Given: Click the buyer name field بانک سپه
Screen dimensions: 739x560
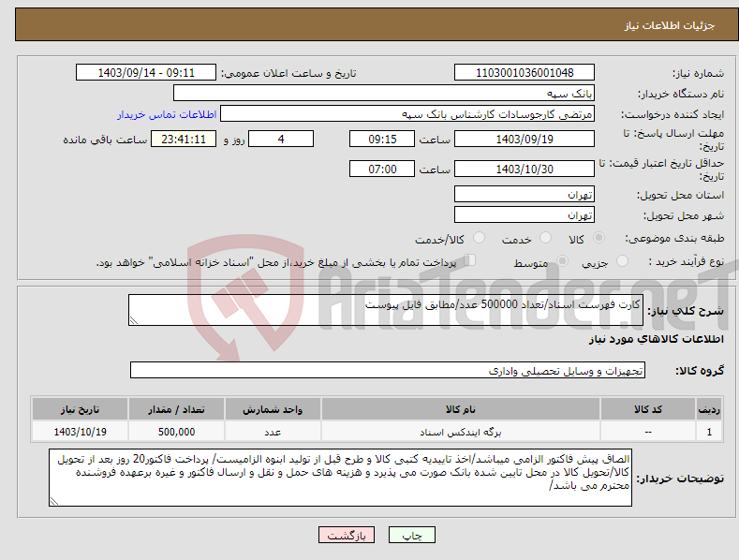Looking at the screenshot, I should tap(384, 94).
